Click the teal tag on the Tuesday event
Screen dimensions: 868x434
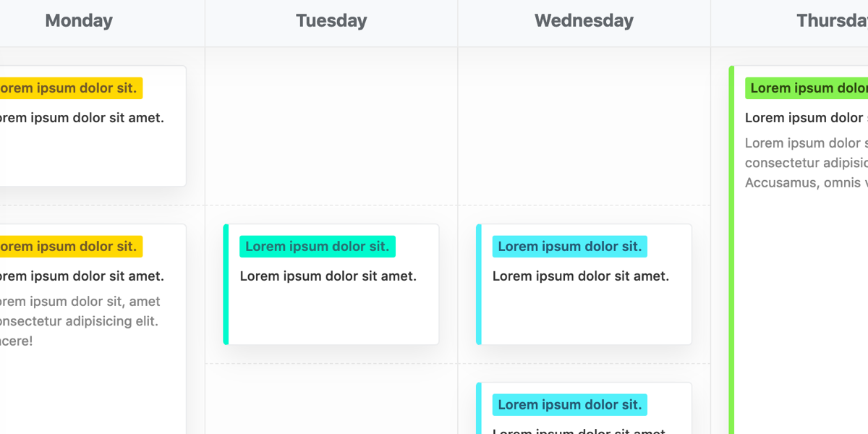pyautogui.click(x=318, y=247)
